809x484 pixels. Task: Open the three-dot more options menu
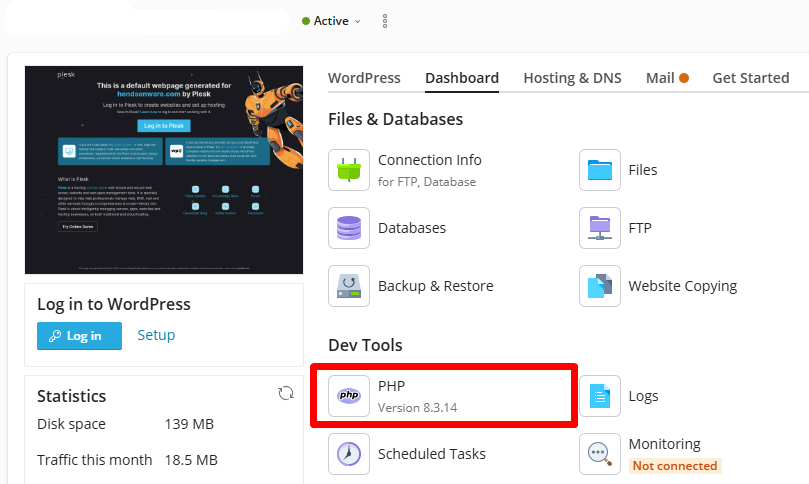tap(385, 21)
